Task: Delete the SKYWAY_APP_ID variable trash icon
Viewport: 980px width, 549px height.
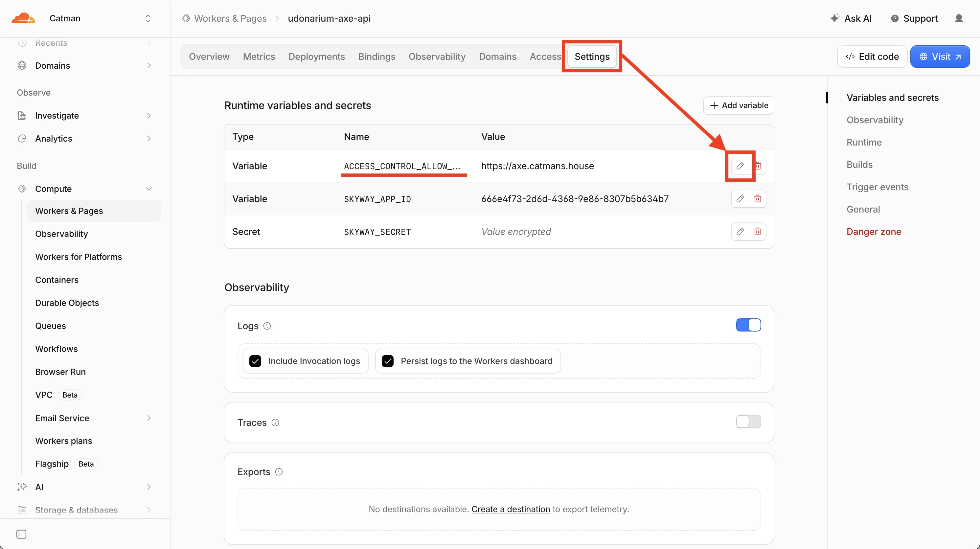Action: (x=758, y=198)
